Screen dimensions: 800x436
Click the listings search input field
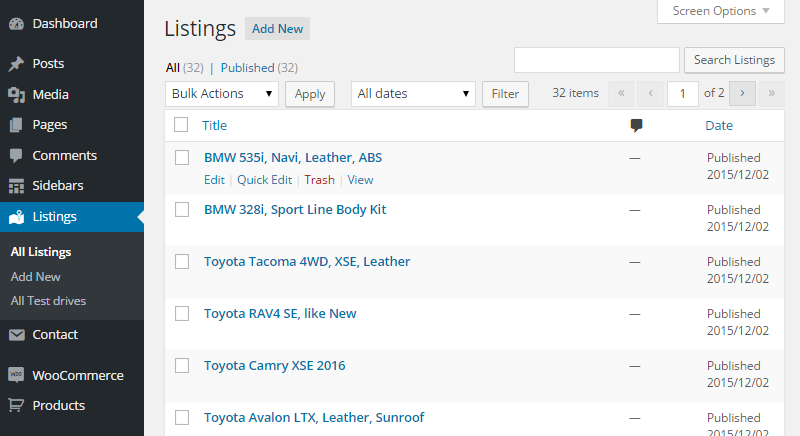pyautogui.click(x=596, y=60)
